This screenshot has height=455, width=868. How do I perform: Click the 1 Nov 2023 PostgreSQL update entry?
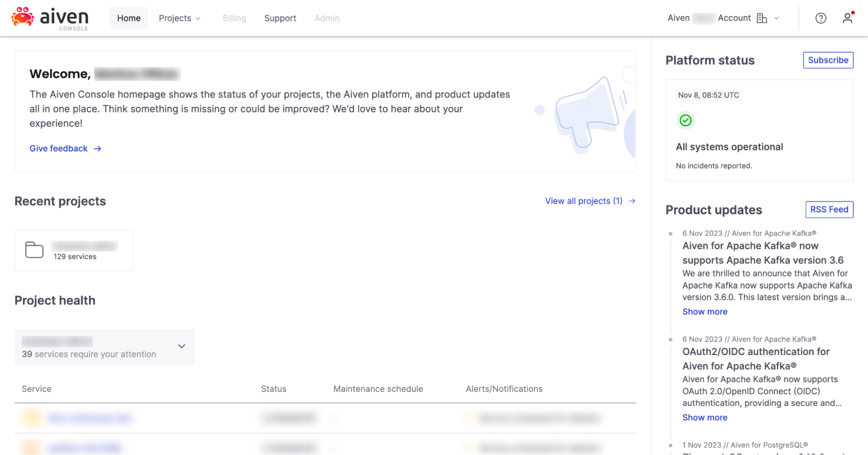point(745,445)
